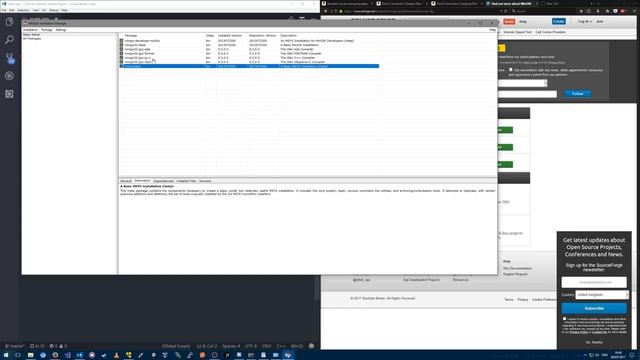Toggle checkbox for mingw32-gcc-fortran package
This screenshot has height=360, width=640.
point(121,53)
